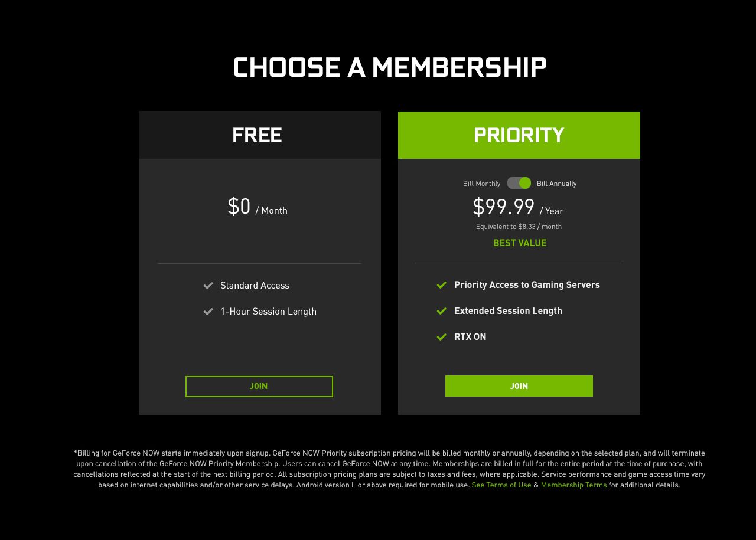Select the Bill Monthly label
Viewport: 756px width, 540px height.
pos(481,184)
